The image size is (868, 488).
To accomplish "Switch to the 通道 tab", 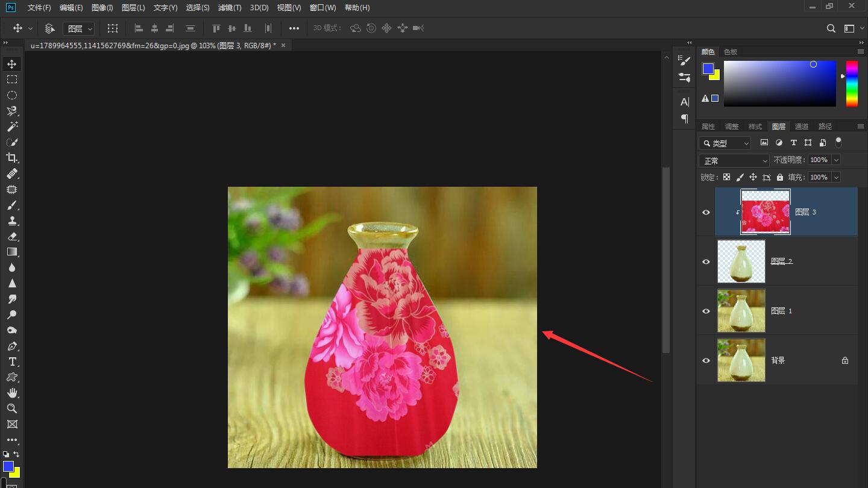I will (801, 127).
